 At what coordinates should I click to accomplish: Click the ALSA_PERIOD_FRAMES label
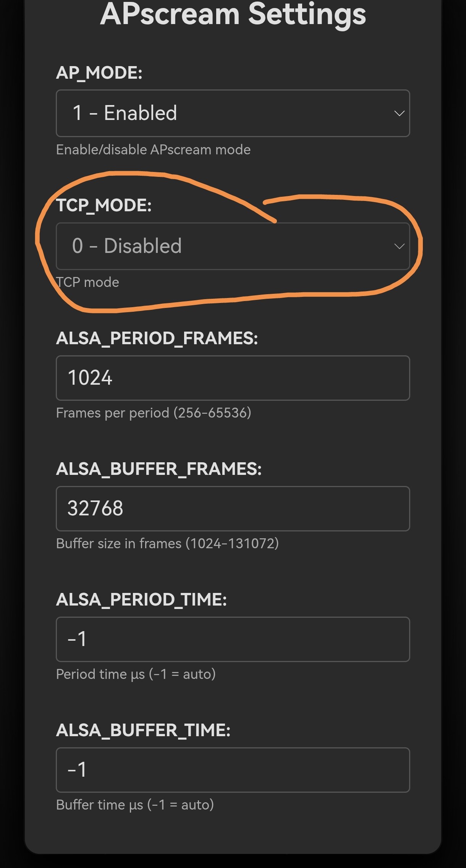point(157,338)
